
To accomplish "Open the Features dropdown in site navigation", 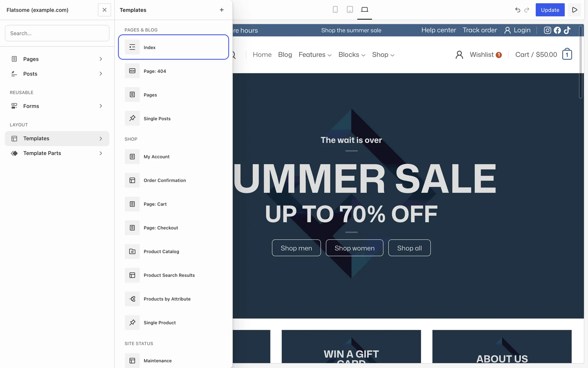I will point(315,55).
